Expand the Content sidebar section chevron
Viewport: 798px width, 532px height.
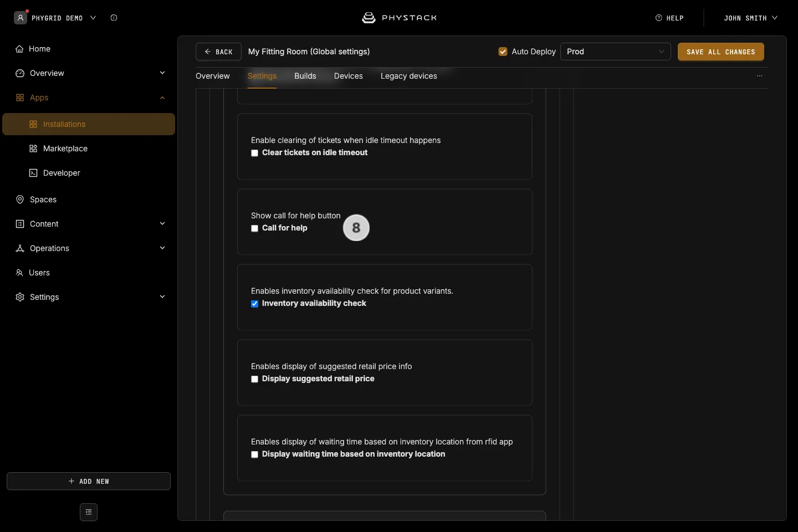coord(162,223)
